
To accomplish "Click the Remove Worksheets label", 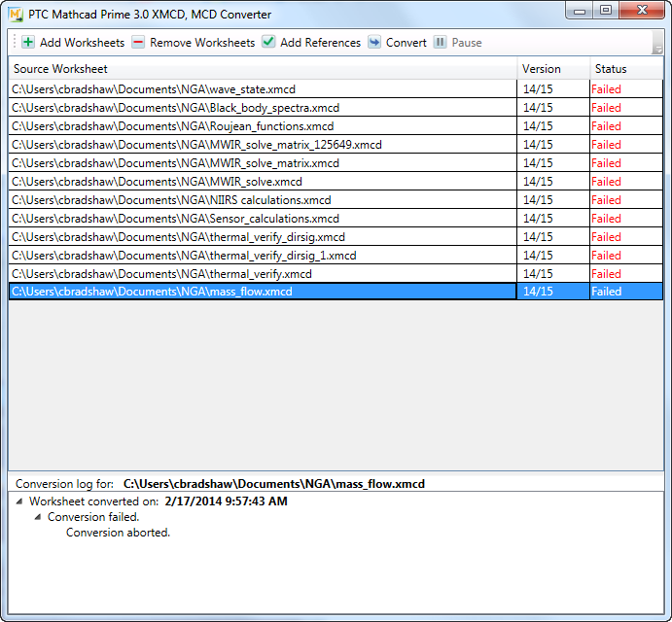I will tap(202, 43).
